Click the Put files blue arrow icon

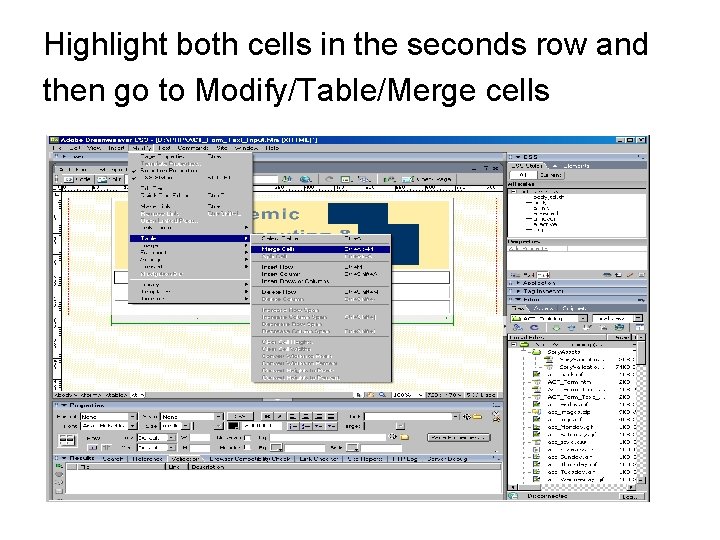pos(572,327)
